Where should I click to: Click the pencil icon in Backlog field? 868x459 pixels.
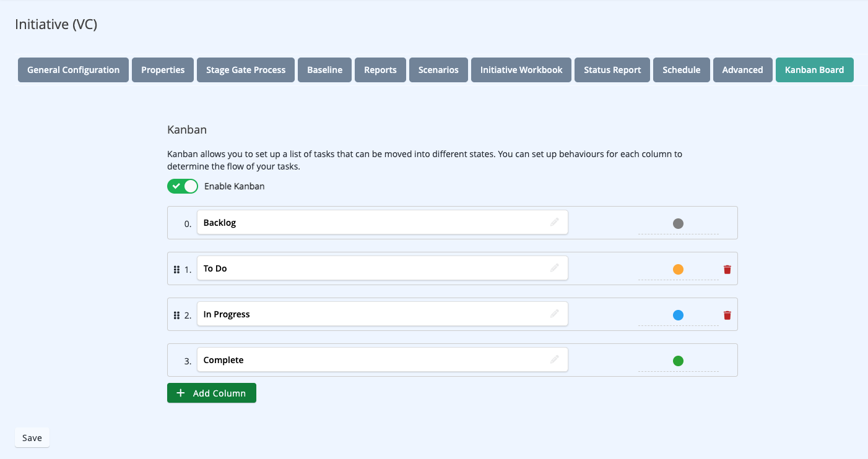(x=555, y=222)
